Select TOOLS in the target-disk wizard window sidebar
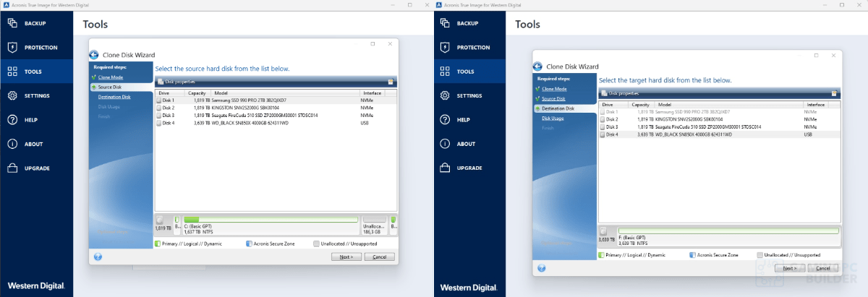Viewport: 868px width, 297px height. pyautogui.click(x=469, y=72)
